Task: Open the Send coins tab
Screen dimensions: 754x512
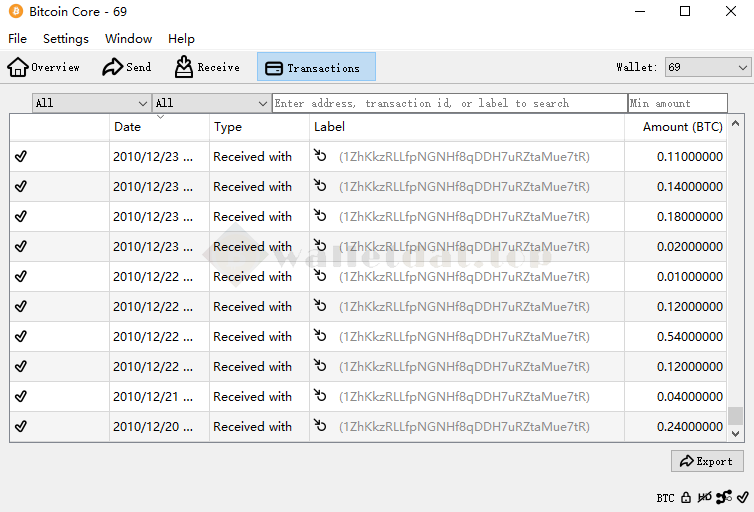Action: 127,67
